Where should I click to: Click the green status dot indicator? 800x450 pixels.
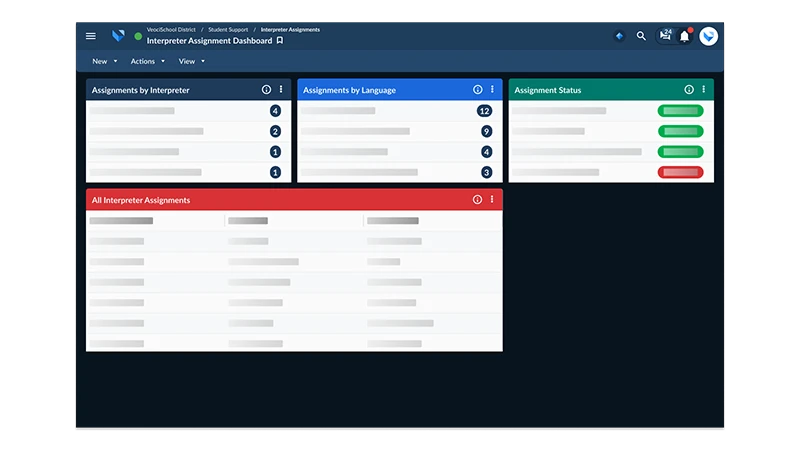tap(138, 36)
